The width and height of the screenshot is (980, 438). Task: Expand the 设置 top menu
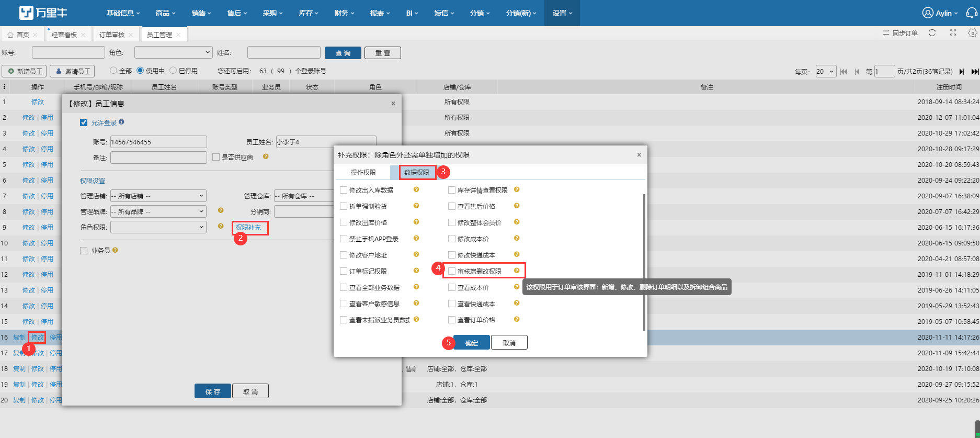[562, 13]
